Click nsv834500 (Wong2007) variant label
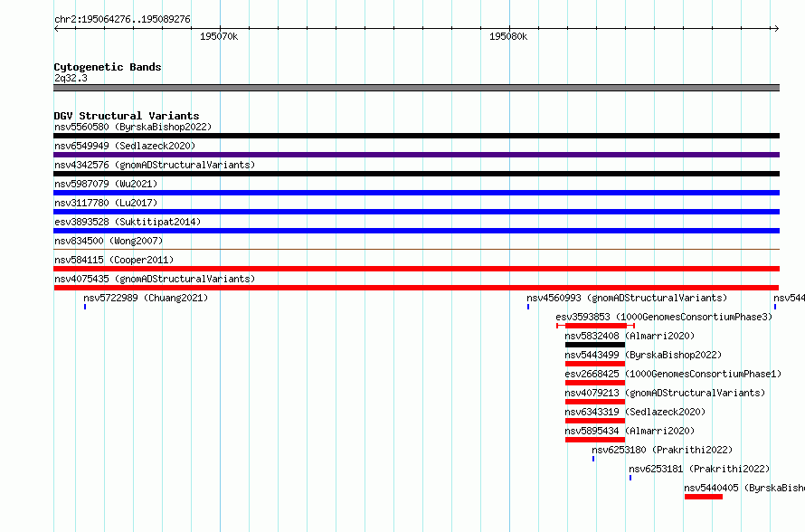The width and height of the screenshot is (805, 532). [x=109, y=241]
